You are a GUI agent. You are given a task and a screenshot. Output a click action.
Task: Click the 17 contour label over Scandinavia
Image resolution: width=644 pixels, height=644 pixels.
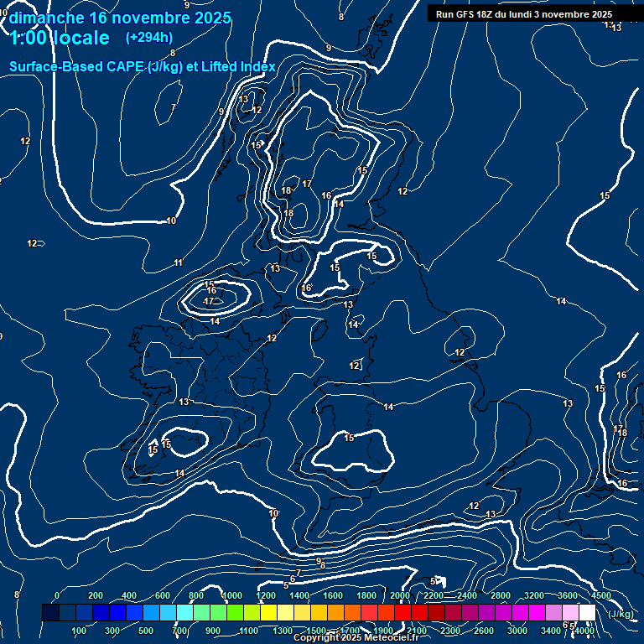[307, 184]
